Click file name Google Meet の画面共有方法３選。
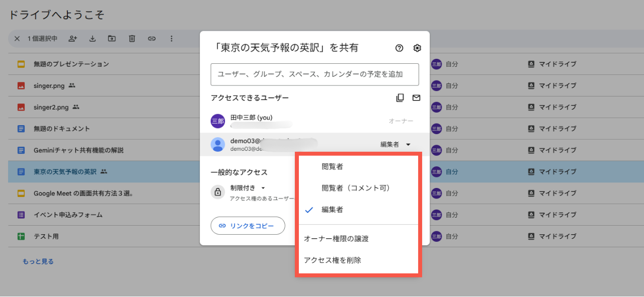 [84, 193]
